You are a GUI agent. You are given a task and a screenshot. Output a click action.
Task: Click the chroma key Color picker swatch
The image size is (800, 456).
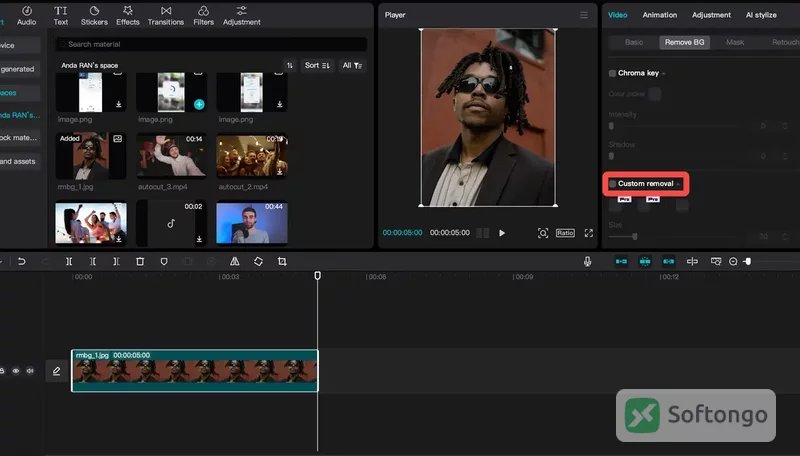[655, 94]
